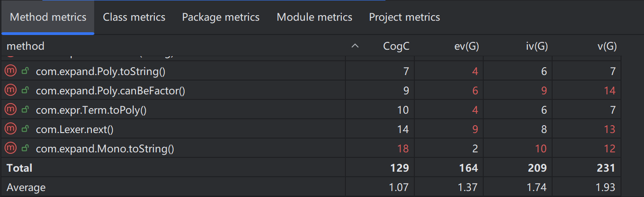Click green lock icon on com.Lexer.next() row
This screenshot has height=197, width=644.
point(26,129)
